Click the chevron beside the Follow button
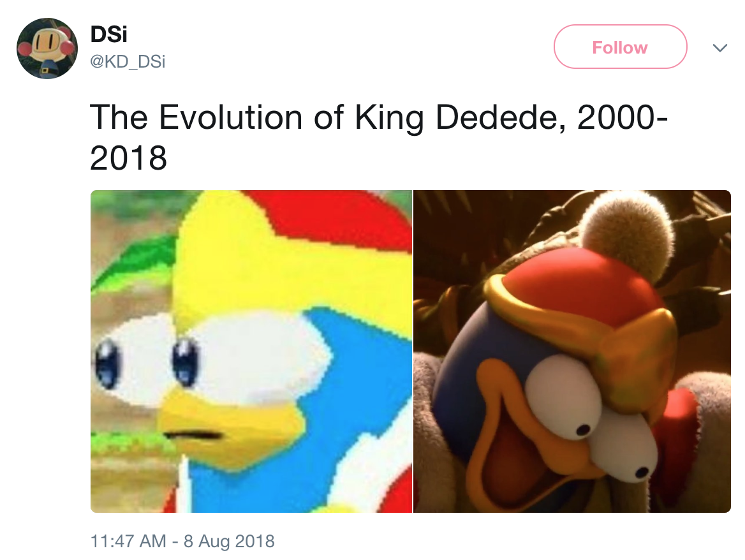This screenshot has width=745, height=560. tap(719, 47)
